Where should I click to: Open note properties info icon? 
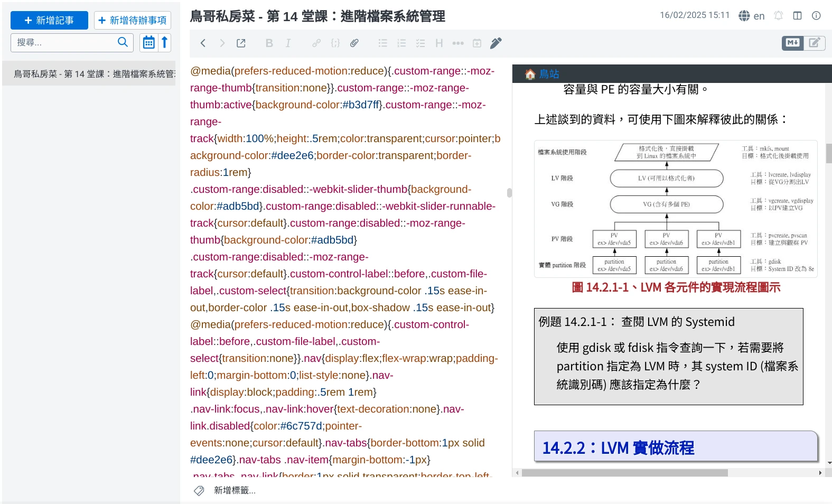pos(816,15)
